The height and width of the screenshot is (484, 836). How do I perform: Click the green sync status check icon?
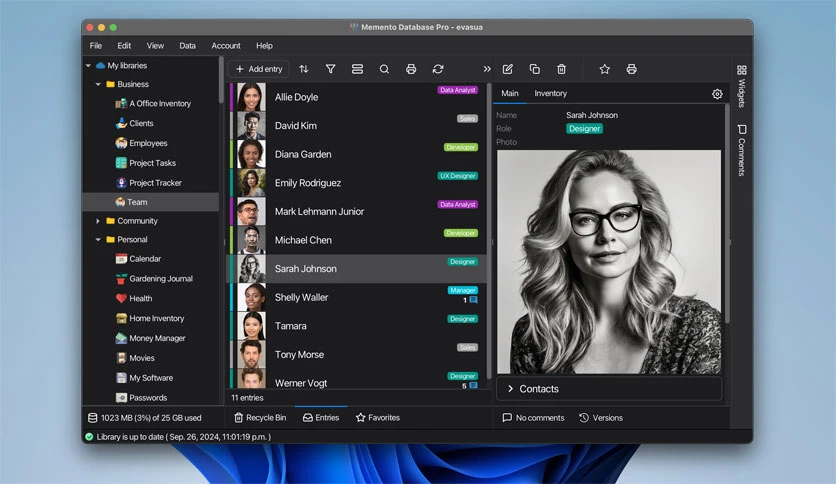(x=89, y=437)
